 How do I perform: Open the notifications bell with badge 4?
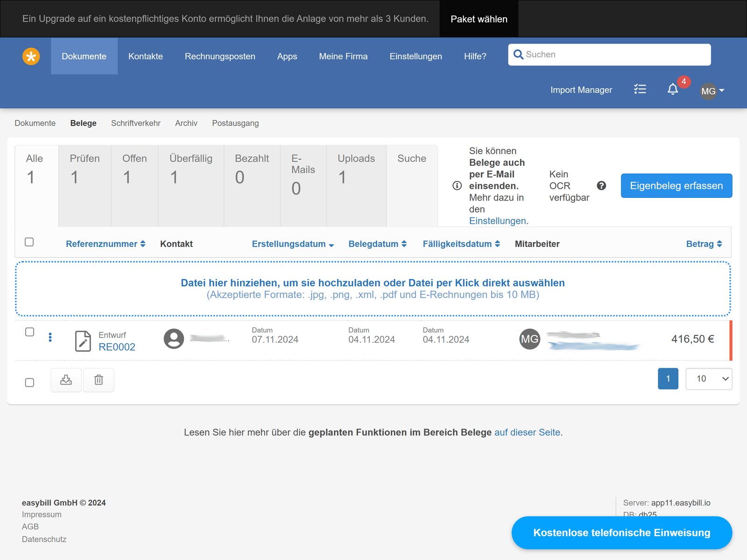pyautogui.click(x=673, y=89)
